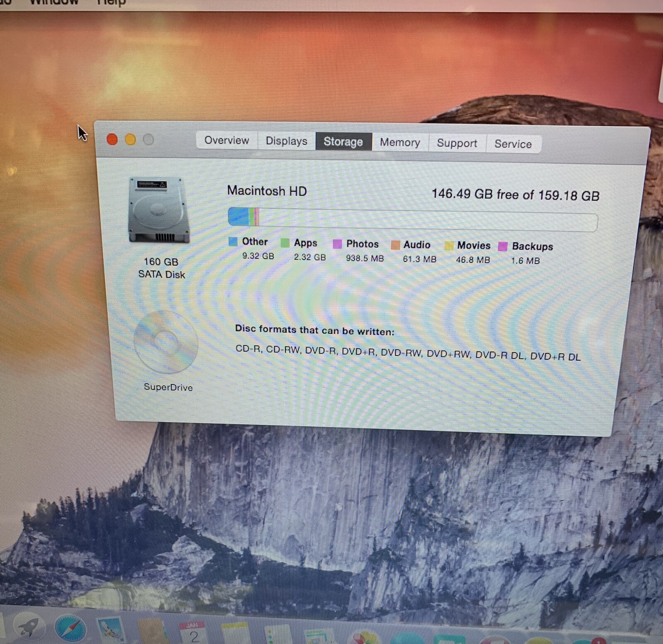Click the "61.3 MB" Audio size value
The height and width of the screenshot is (644, 663).
(x=420, y=259)
